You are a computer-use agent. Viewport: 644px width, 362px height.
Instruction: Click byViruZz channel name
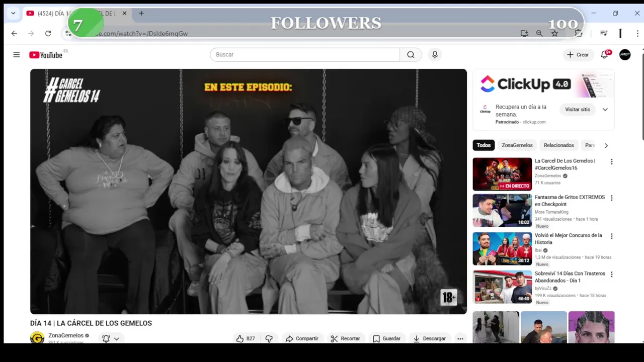(x=543, y=289)
